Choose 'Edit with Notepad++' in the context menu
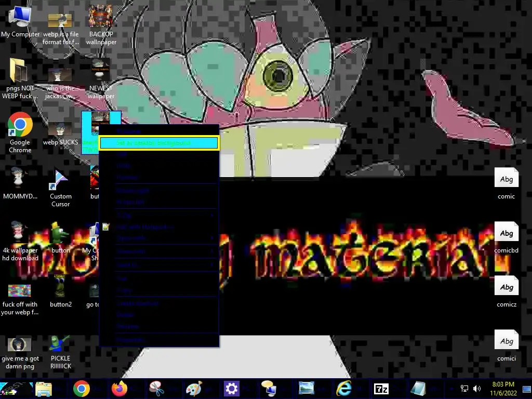Image resolution: width=532 pixels, height=399 pixels. pyautogui.click(x=159, y=227)
